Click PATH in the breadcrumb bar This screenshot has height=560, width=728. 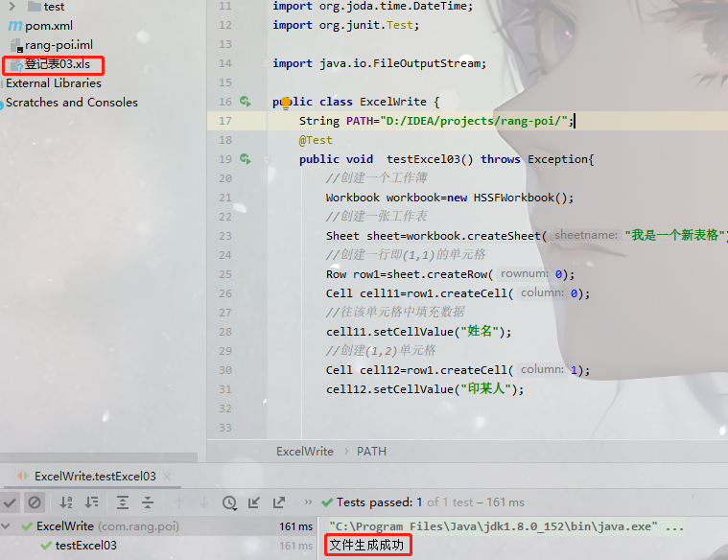(371, 452)
